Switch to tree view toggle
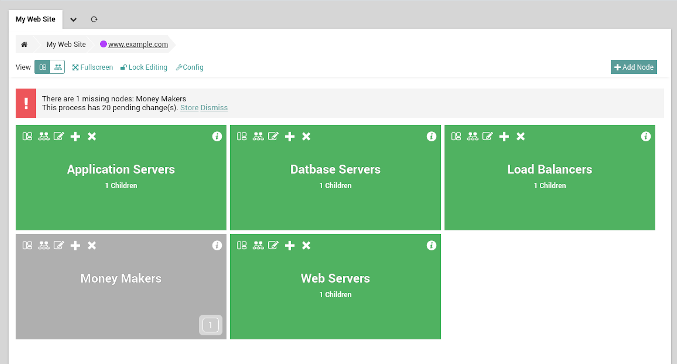This screenshot has height=364, width=677. coord(57,67)
